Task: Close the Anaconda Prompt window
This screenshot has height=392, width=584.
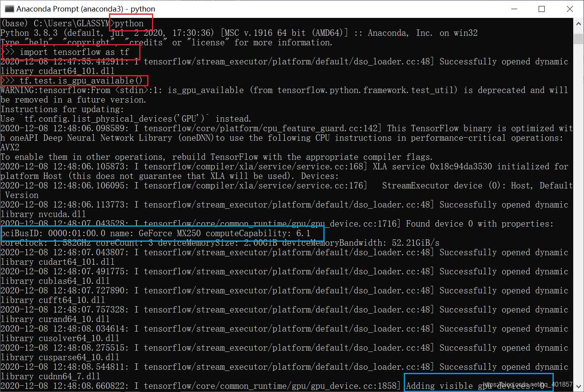Action: (x=570, y=9)
